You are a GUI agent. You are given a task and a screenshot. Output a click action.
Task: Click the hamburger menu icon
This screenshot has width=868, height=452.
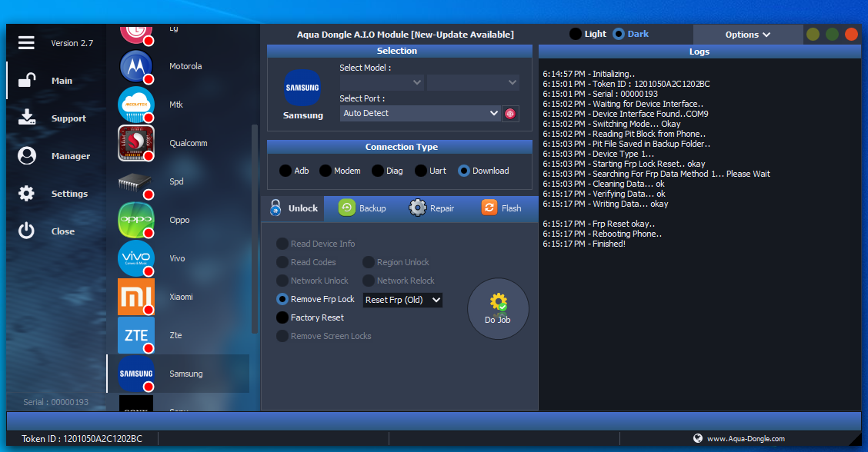[27, 43]
